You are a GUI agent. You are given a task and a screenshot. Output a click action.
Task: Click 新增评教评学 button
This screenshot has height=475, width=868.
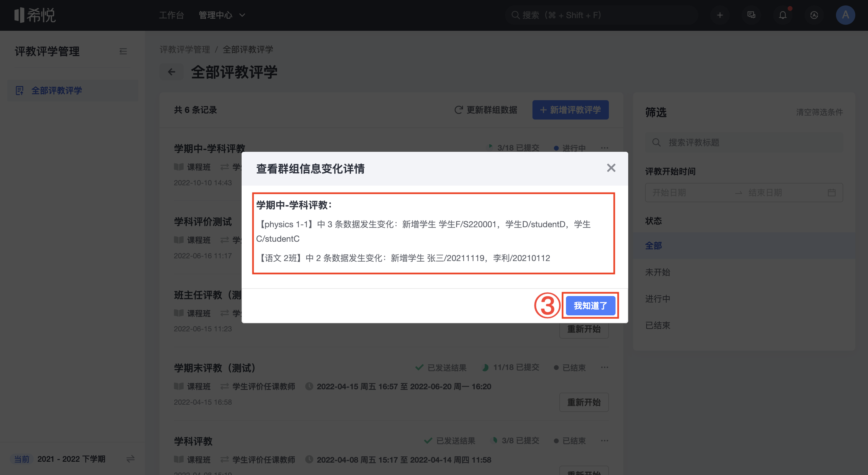point(571,110)
